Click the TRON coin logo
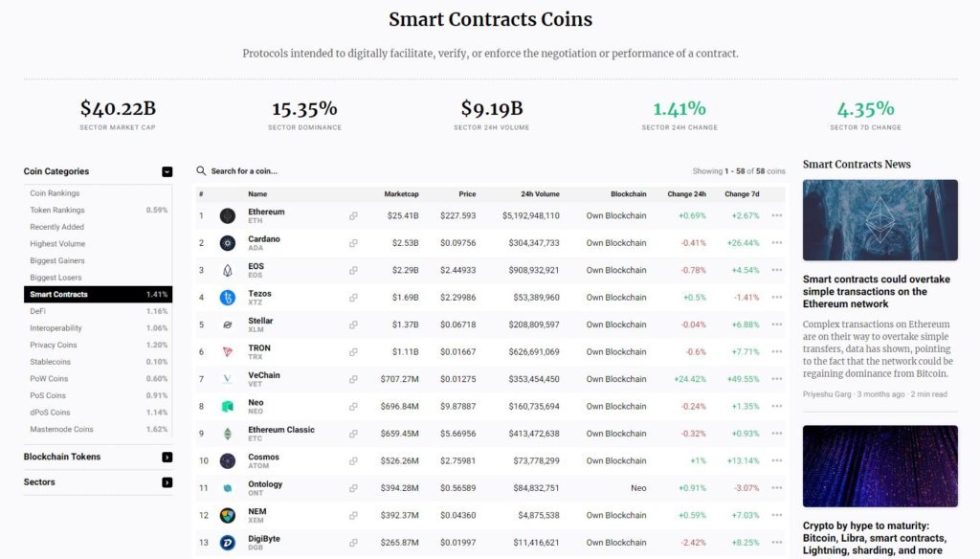The height and width of the screenshot is (559, 980). [x=227, y=351]
